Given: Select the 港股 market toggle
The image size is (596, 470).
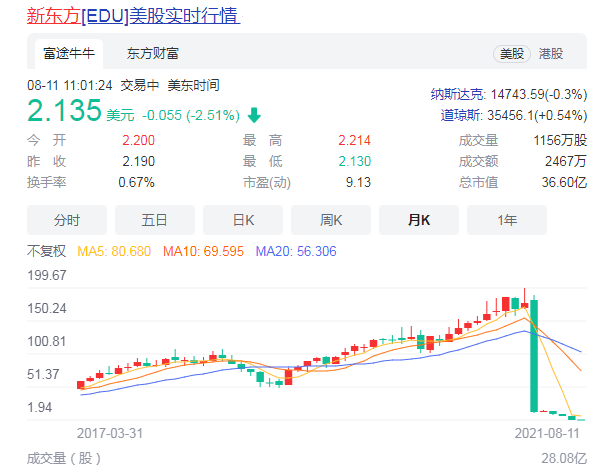Looking at the screenshot, I should [x=550, y=54].
